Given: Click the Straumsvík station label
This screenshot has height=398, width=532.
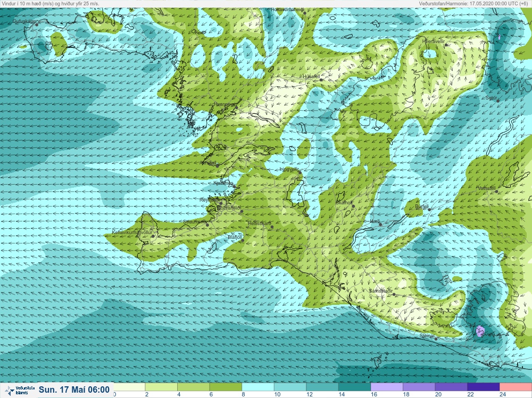Looking at the screenshot, I should 195,222.
